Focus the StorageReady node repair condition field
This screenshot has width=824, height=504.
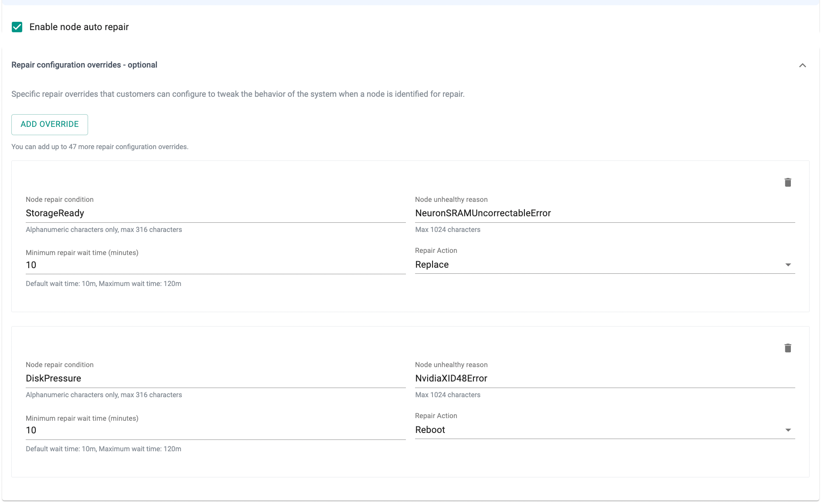tap(215, 213)
